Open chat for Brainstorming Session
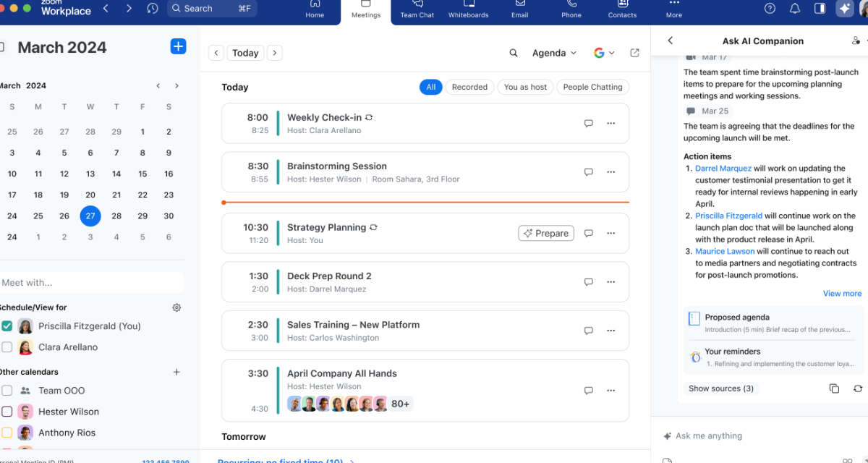The image size is (868, 463). tap(589, 172)
